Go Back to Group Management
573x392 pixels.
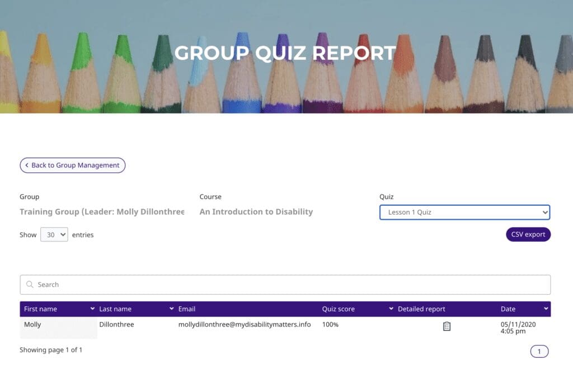[72, 166]
